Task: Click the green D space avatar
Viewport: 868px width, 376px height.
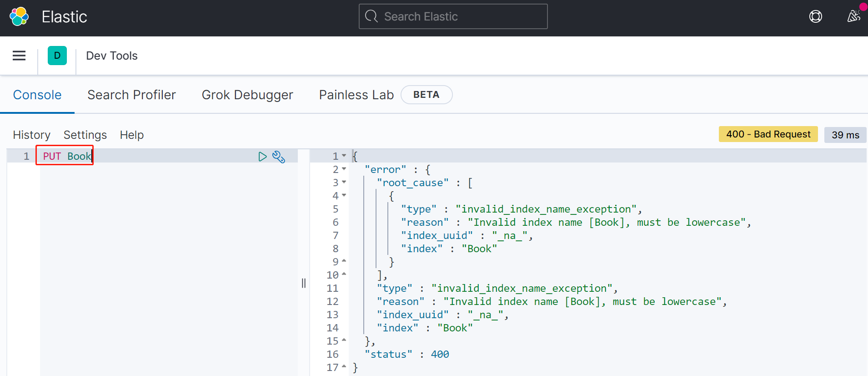Action: pyautogui.click(x=57, y=56)
